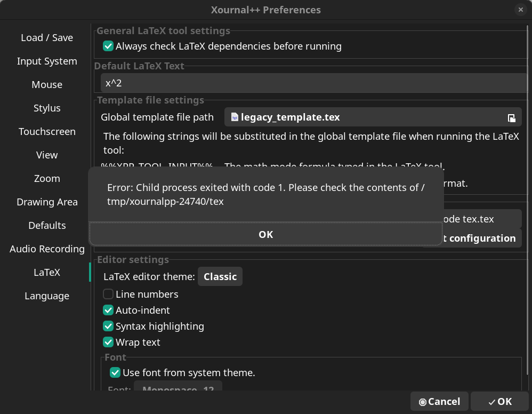Open the Load / Save preferences tab
This screenshot has width=532, height=414.
(47, 38)
